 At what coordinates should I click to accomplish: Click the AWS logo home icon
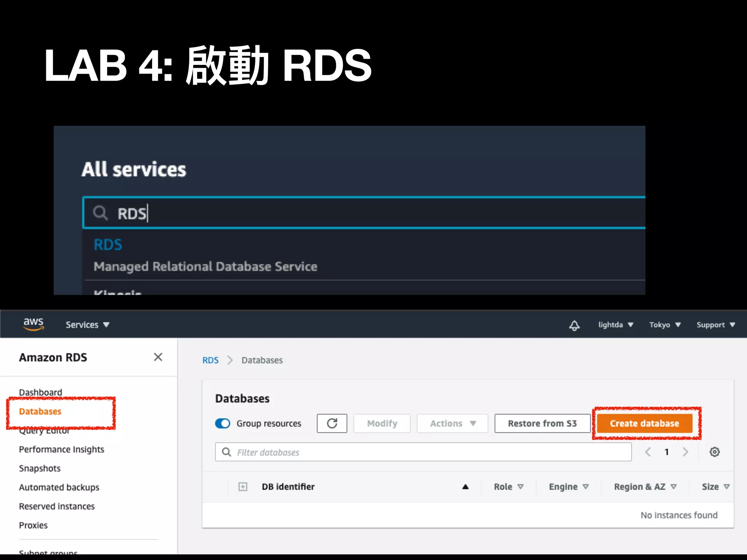[x=34, y=324]
